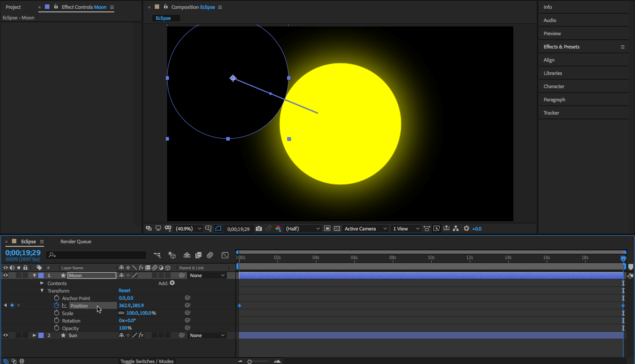Open the Composition Flowchart icon
The height and width of the screenshot is (364, 635).
(456, 229)
